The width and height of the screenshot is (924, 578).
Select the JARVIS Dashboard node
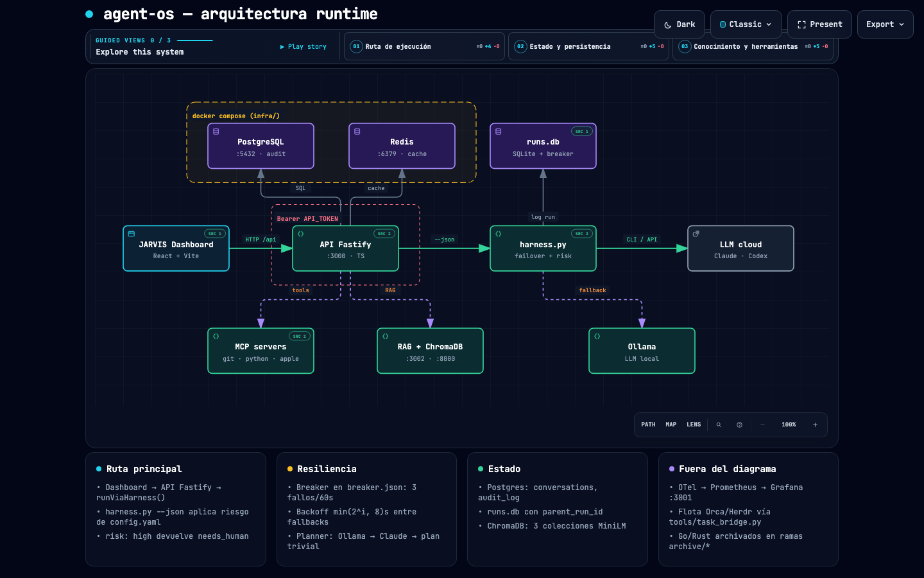[x=176, y=249]
